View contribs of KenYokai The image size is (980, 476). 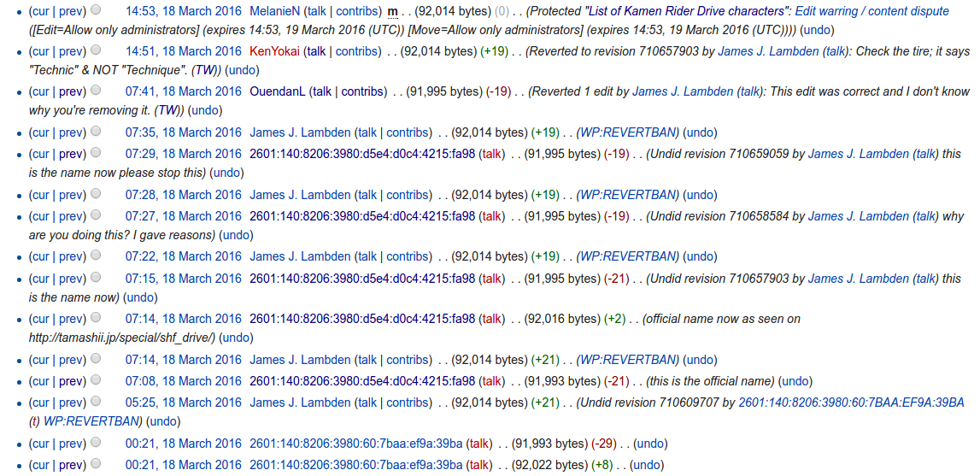point(356,51)
